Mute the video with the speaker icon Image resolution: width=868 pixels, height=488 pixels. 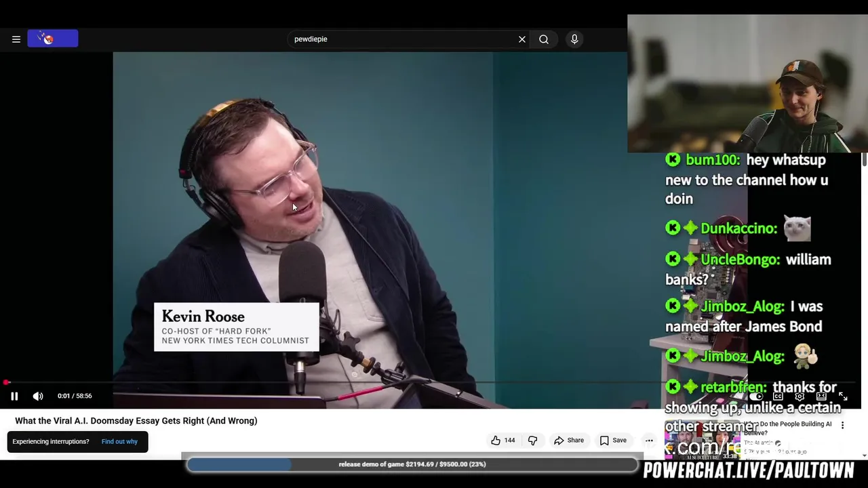tap(38, 396)
